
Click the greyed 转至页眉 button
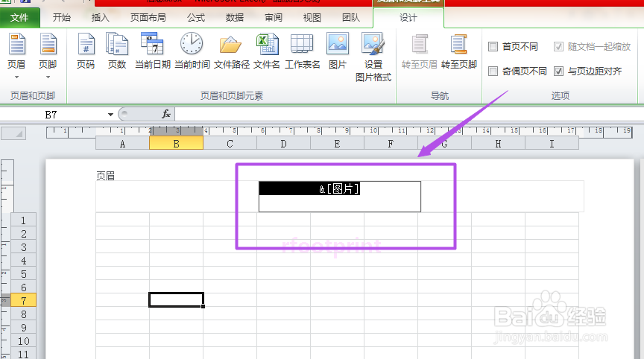point(420,51)
